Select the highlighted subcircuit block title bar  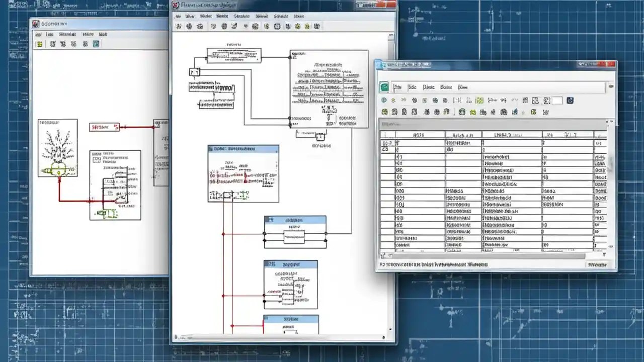[x=243, y=148]
